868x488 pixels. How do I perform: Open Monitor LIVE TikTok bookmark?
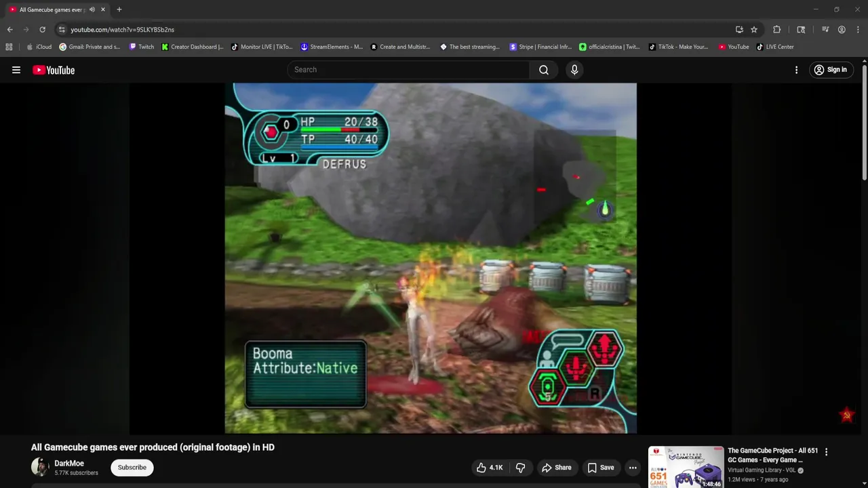point(262,47)
